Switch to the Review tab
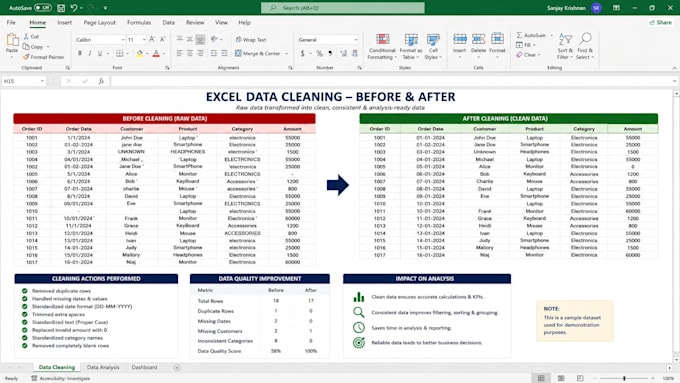680x383 pixels. pyautogui.click(x=195, y=23)
